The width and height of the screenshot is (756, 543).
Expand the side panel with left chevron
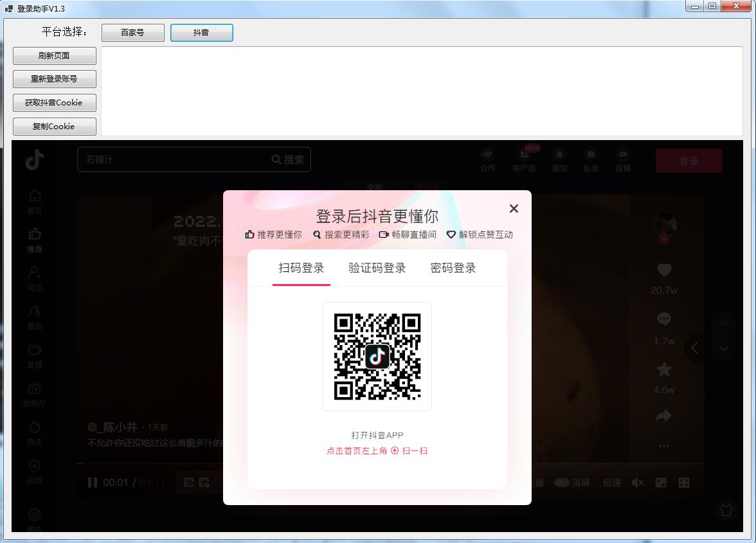pyautogui.click(x=694, y=348)
